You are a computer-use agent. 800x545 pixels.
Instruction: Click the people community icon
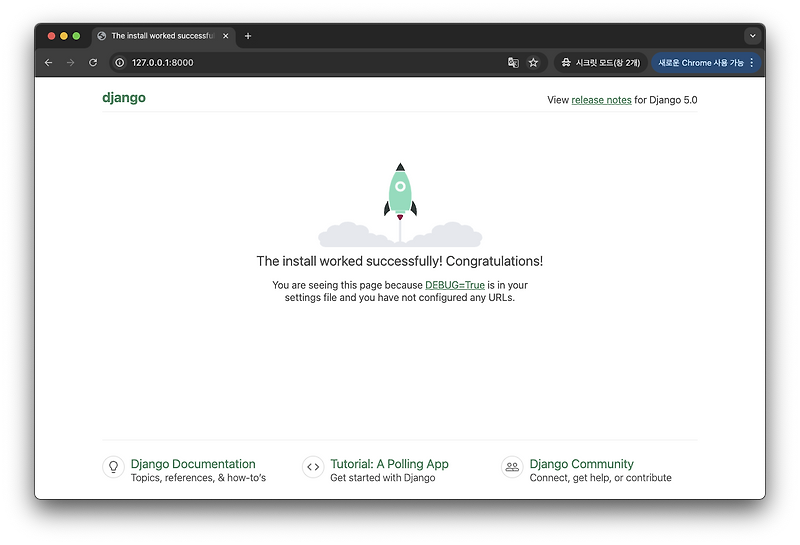(x=512, y=467)
